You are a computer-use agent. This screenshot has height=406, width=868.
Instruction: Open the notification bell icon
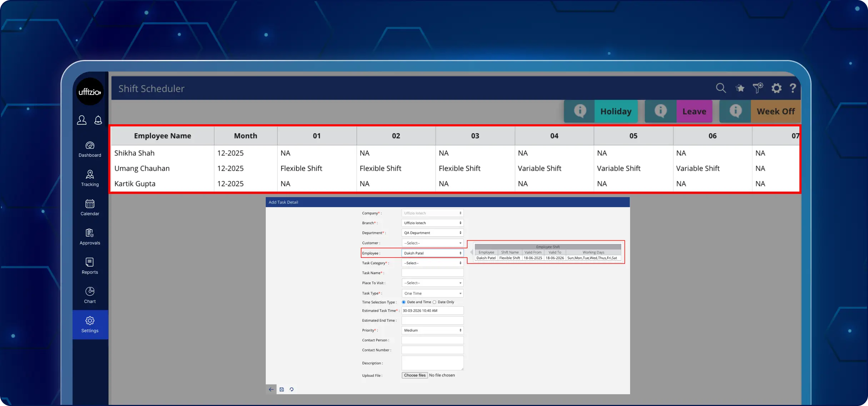pos(98,120)
